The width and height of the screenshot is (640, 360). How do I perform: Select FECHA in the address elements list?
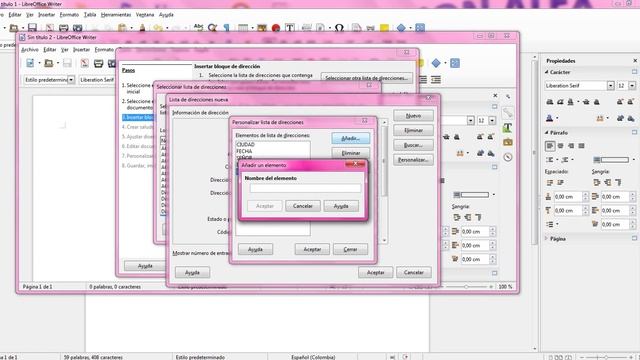pyautogui.click(x=244, y=151)
